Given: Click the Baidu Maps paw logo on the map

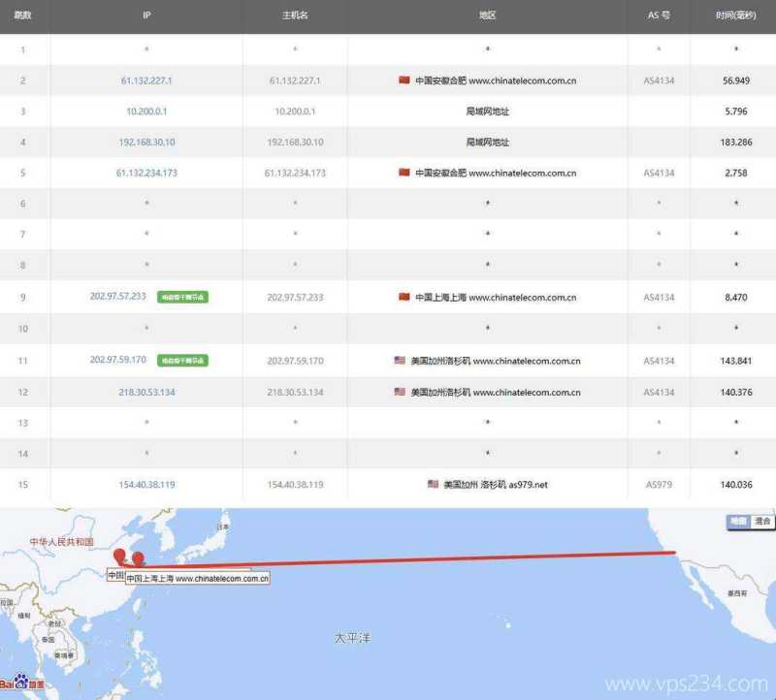Looking at the screenshot, I should pyautogui.click(x=22, y=683).
